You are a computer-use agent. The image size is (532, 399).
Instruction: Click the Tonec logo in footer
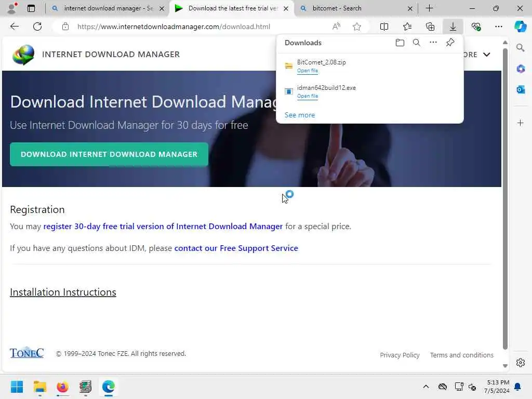point(27,353)
